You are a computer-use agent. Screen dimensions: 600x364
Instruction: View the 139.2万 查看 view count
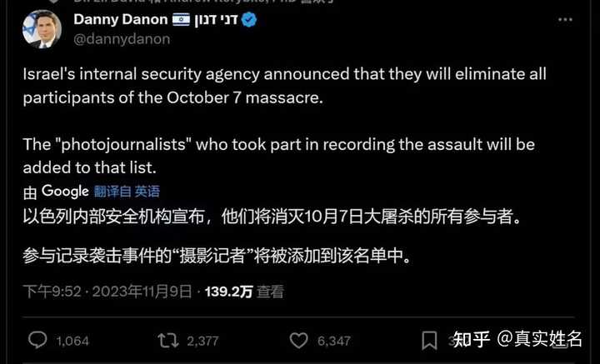pos(244,292)
